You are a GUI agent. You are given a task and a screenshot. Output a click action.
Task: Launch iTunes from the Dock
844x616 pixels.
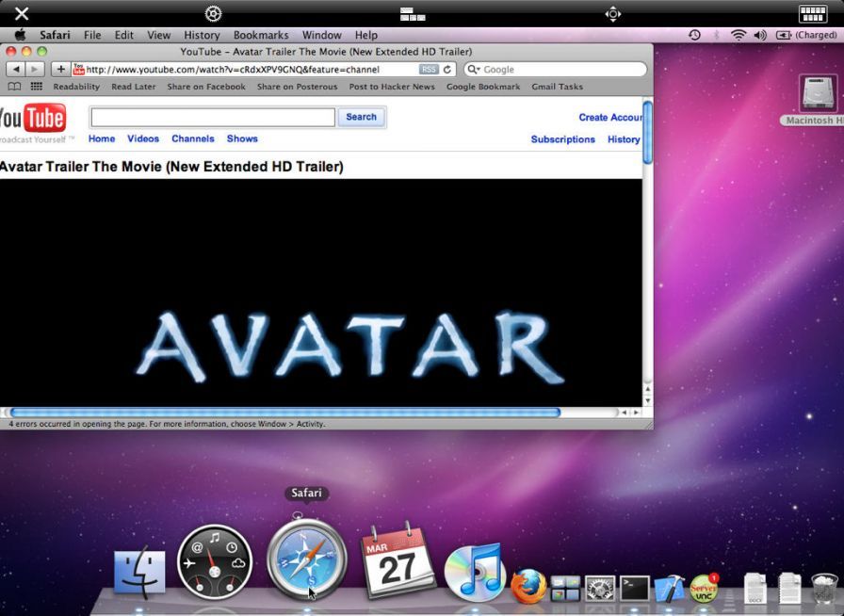click(475, 571)
